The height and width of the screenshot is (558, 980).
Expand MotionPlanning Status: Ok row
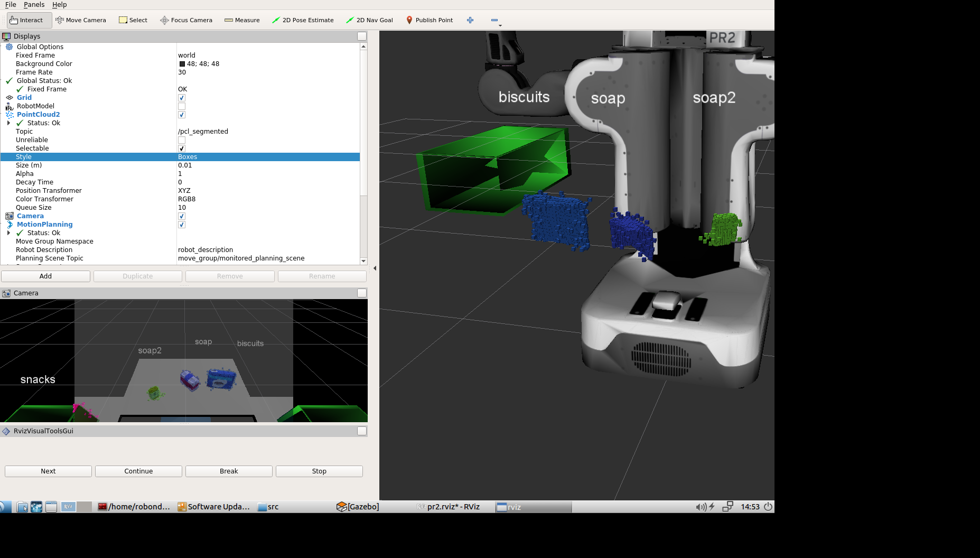tap(8, 232)
